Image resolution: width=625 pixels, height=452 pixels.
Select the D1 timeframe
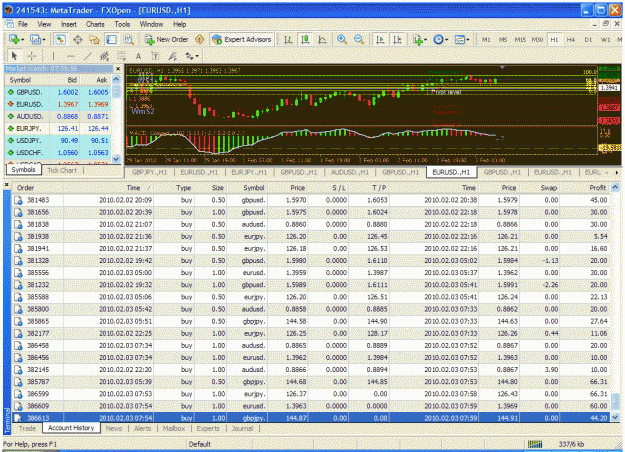588,39
